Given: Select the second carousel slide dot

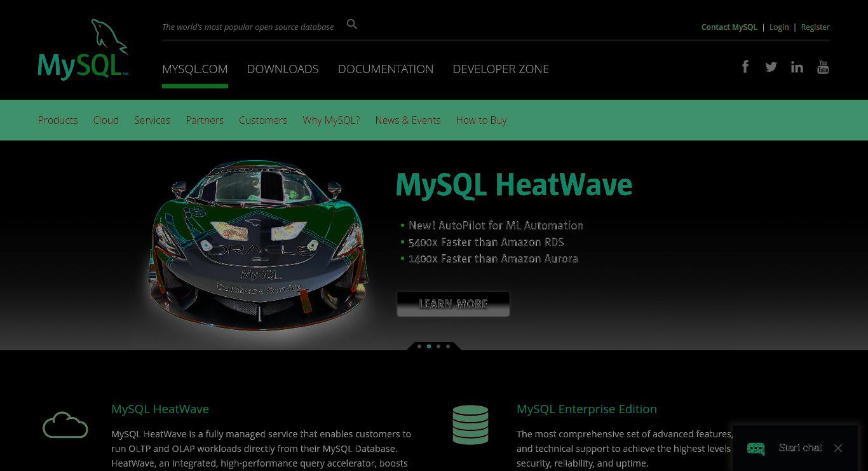Looking at the screenshot, I should [429, 346].
